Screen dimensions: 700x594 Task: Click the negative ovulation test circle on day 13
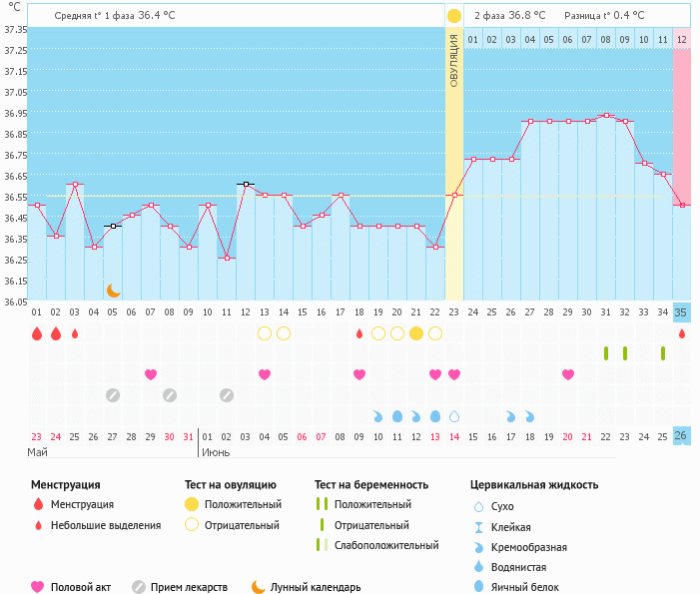[x=265, y=333]
